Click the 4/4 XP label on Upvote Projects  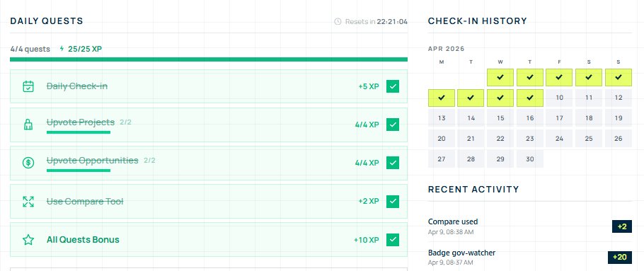(367, 125)
